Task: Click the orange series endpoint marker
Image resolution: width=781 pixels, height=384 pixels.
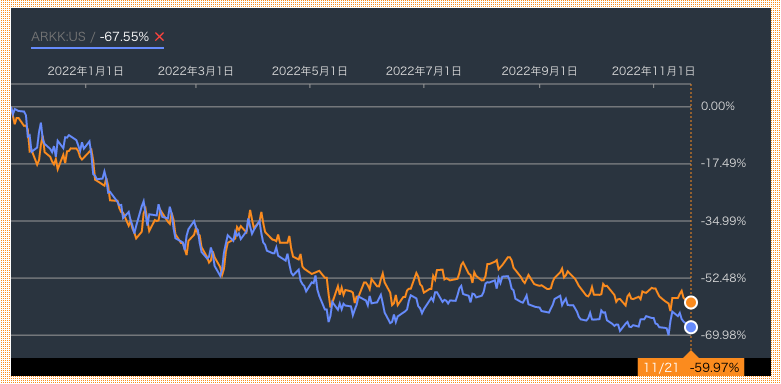Action: [691, 302]
